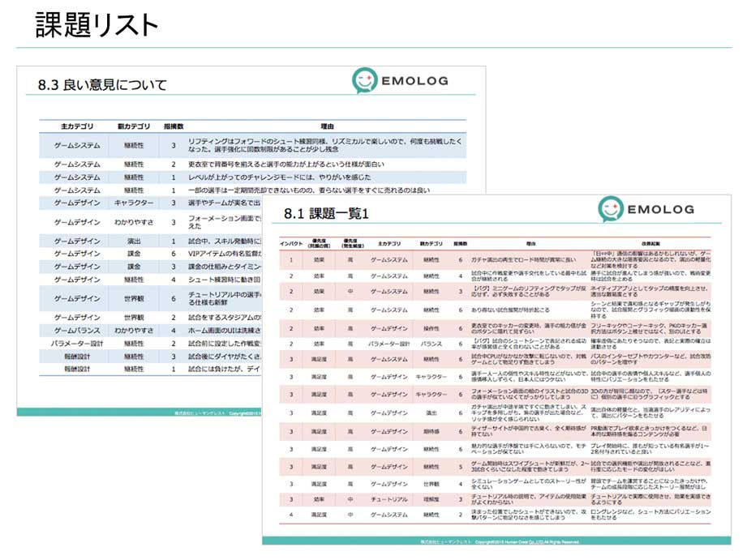The height and width of the screenshot is (560, 747).
Task: Click the インパクト column header
Action: tap(291, 243)
